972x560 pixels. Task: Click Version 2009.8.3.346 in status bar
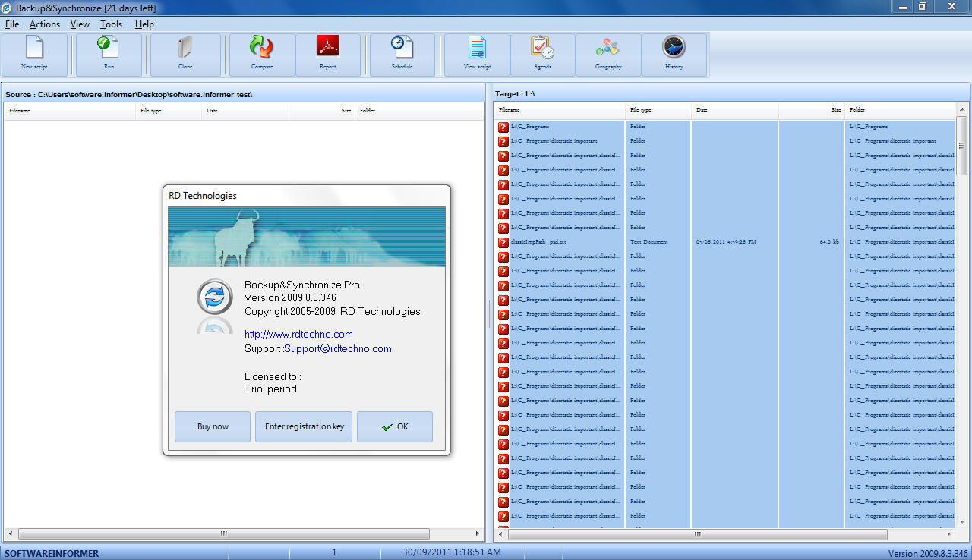(928, 553)
